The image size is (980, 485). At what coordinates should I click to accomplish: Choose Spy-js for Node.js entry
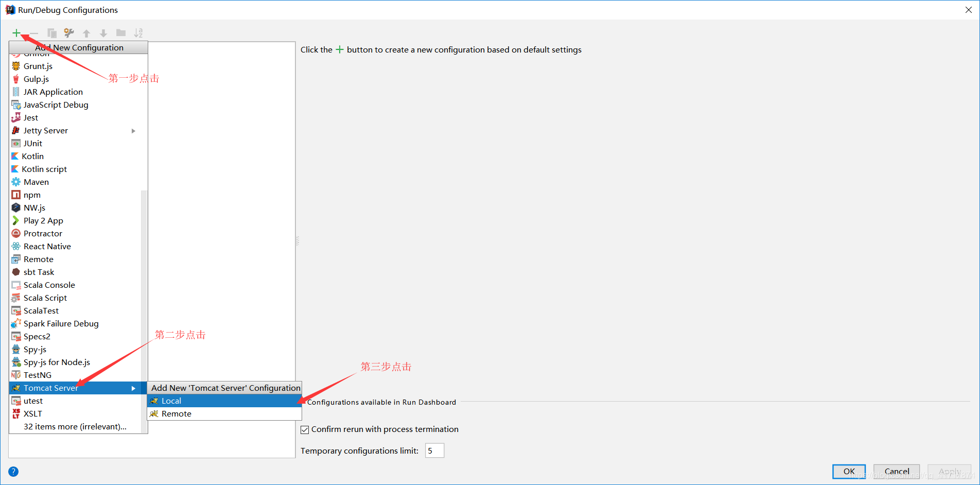pos(75,362)
